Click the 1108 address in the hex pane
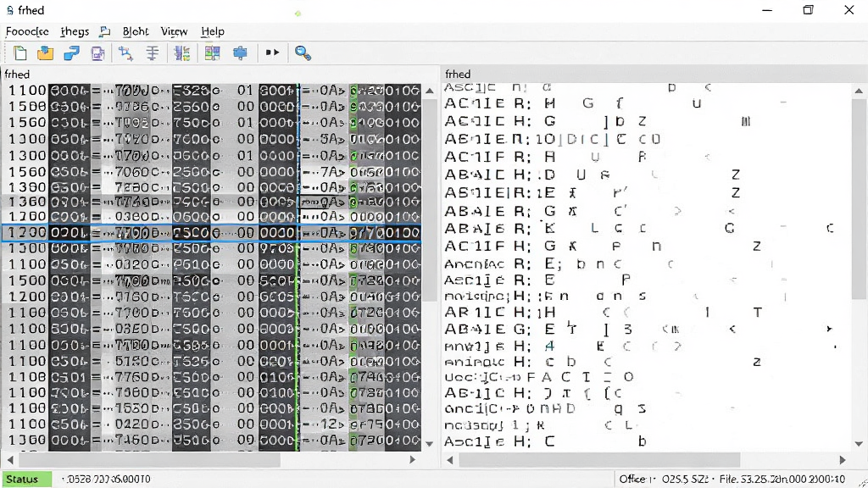The height and width of the screenshot is (488, 868). (26, 377)
